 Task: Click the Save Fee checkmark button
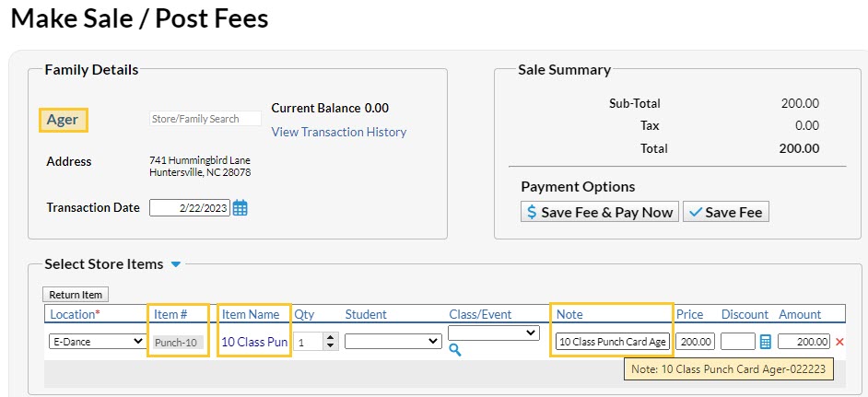(726, 212)
